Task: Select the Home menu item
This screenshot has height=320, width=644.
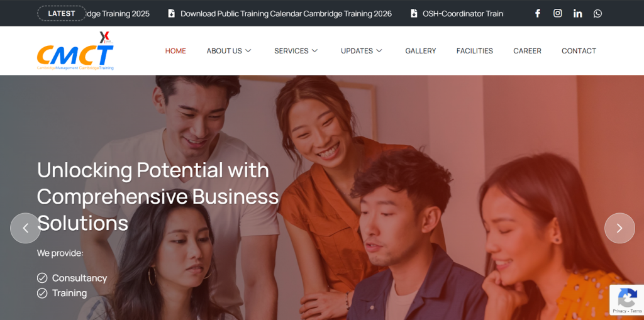Action: pos(175,51)
